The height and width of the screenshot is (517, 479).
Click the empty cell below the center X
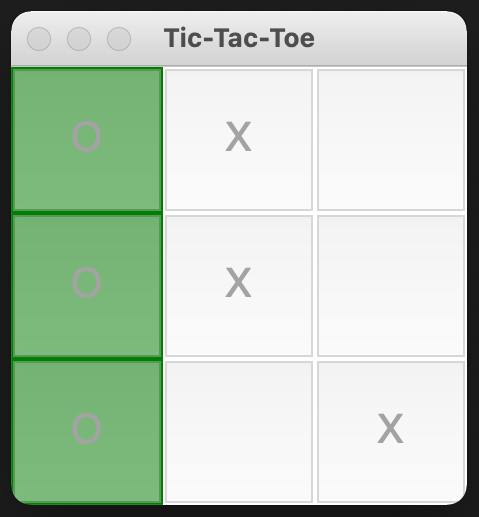(239, 432)
